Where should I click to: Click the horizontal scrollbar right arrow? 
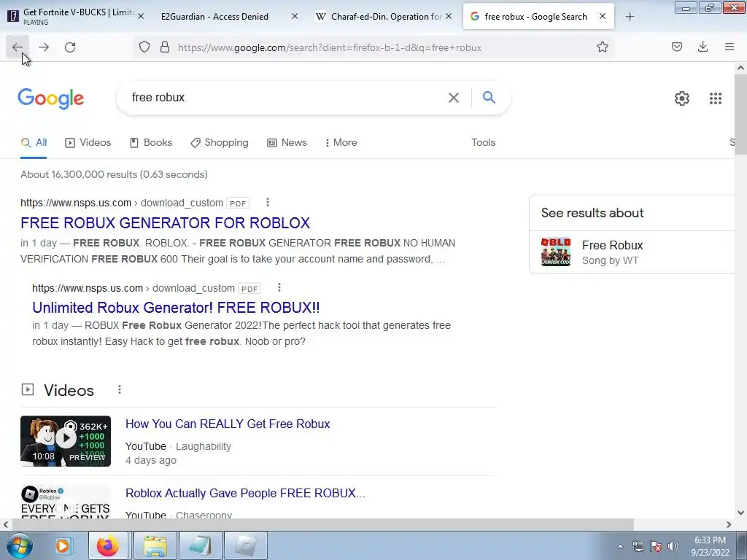(x=729, y=524)
